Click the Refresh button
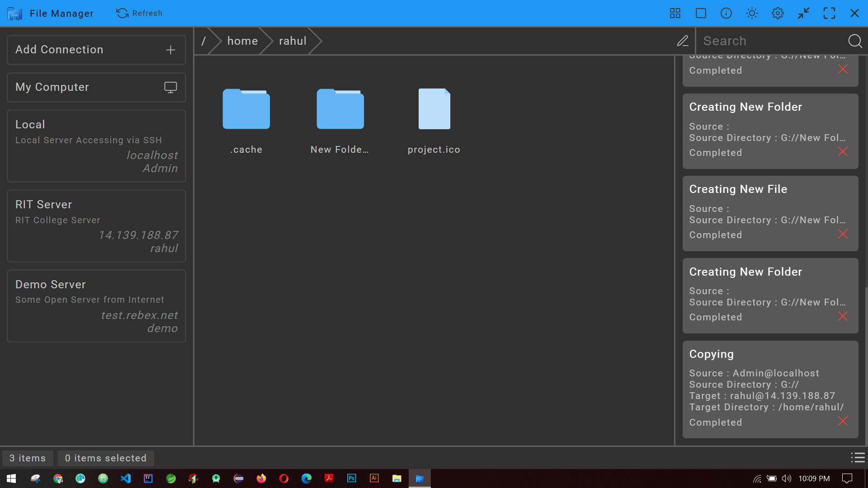Screen dimensions: 868x488 click(139, 13)
